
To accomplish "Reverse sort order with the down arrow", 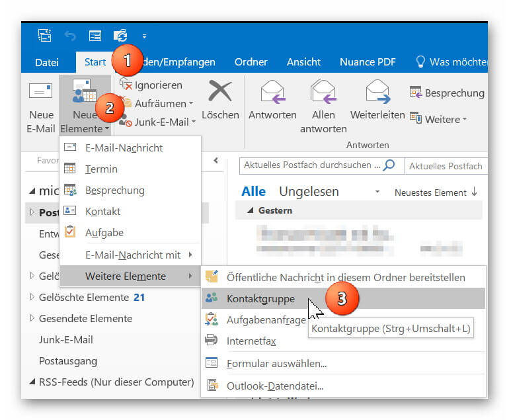I will pyautogui.click(x=474, y=191).
